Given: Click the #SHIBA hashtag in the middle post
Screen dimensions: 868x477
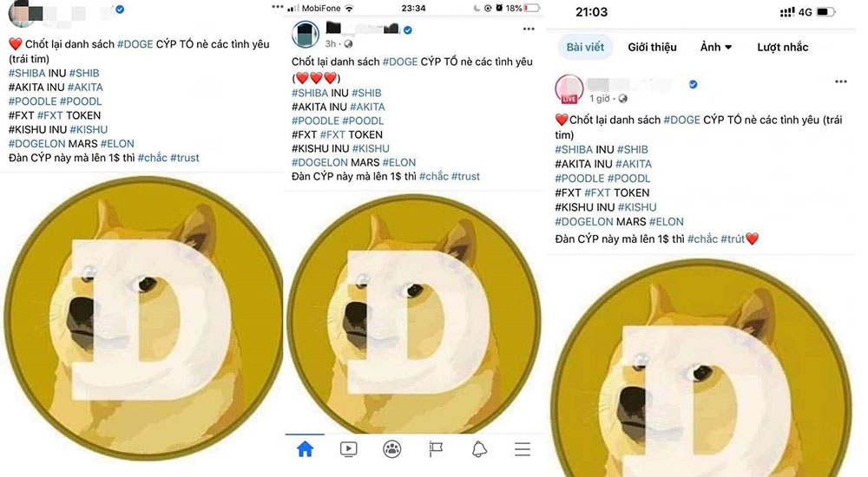Looking at the screenshot, I should pos(310,93).
